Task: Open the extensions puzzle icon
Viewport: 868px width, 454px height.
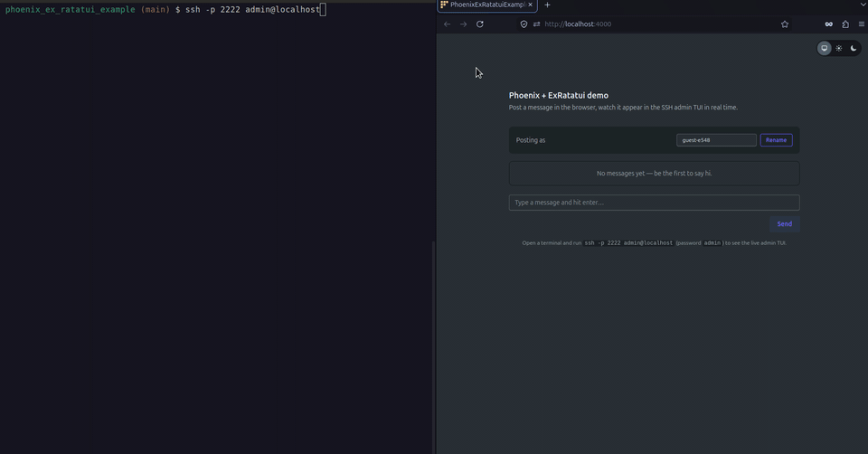Action: pos(845,24)
